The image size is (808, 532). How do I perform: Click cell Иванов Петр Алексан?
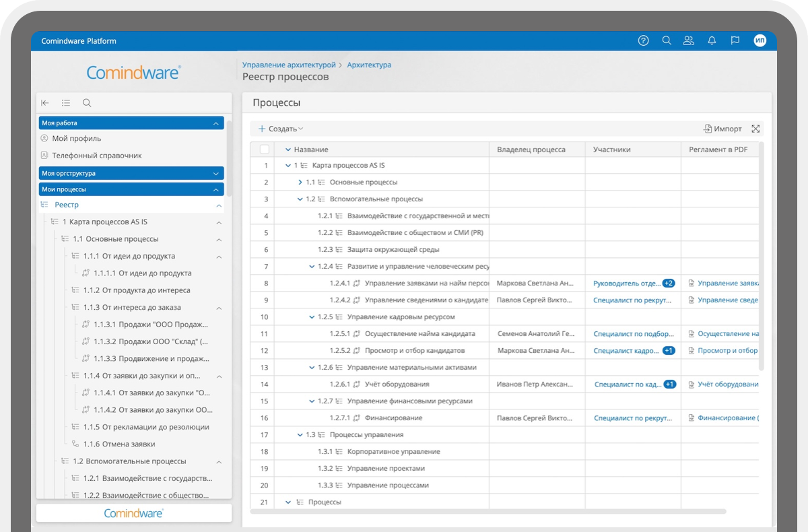click(537, 385)
